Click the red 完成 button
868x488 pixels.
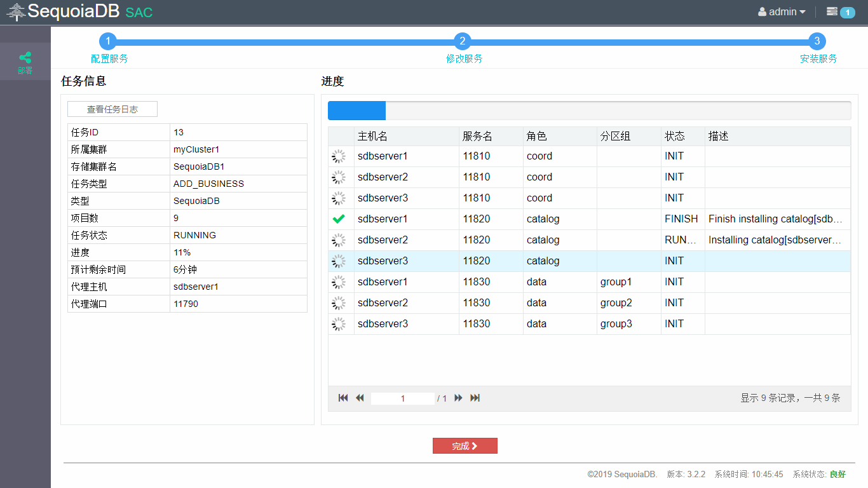pyautogui.click(x=465, y=446)
